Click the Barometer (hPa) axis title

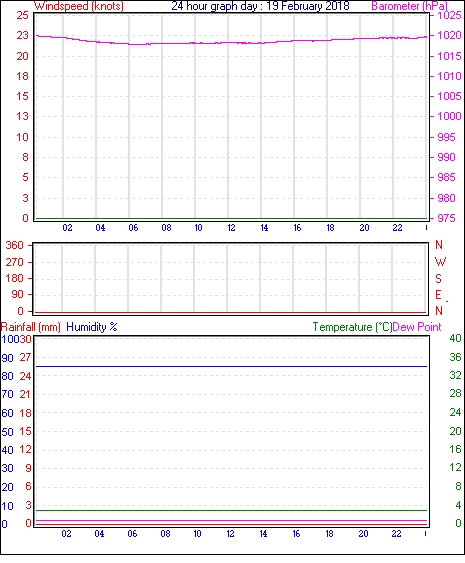click(x=410, y=6)
